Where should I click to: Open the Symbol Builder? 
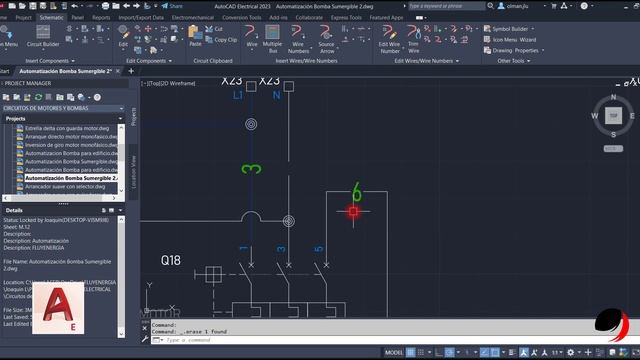click(506, 29)
